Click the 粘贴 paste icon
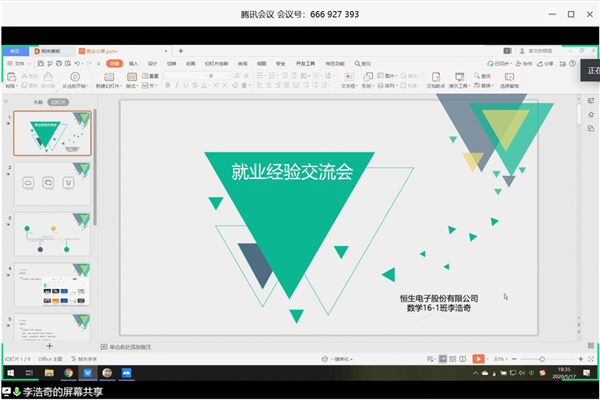 click(9, 77)
